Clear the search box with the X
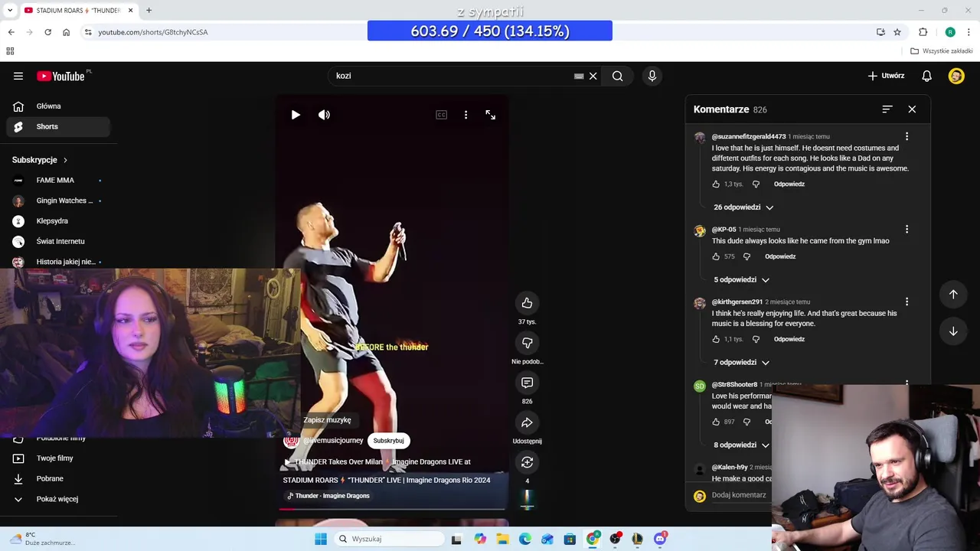The width and height of the screenshot is (980, 551). coord(593,76)
